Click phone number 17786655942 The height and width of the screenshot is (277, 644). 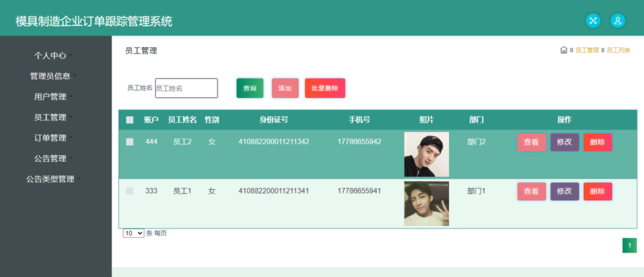[x=360, y=141]
